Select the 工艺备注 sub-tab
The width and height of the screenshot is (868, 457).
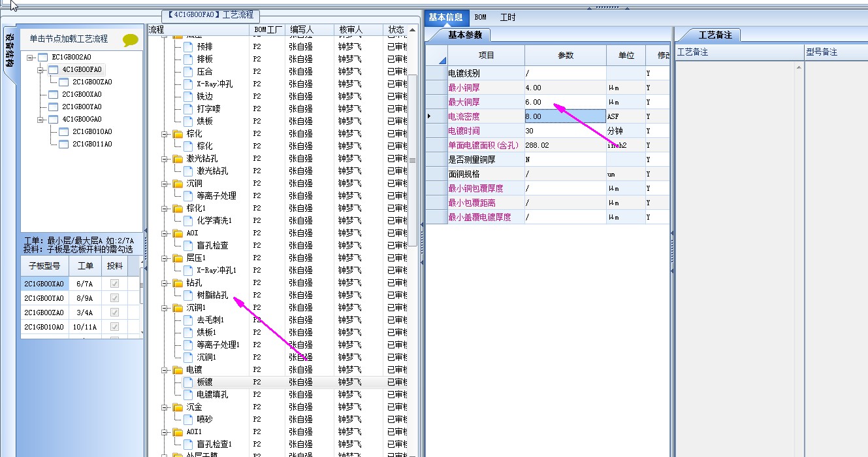[715, 35]
